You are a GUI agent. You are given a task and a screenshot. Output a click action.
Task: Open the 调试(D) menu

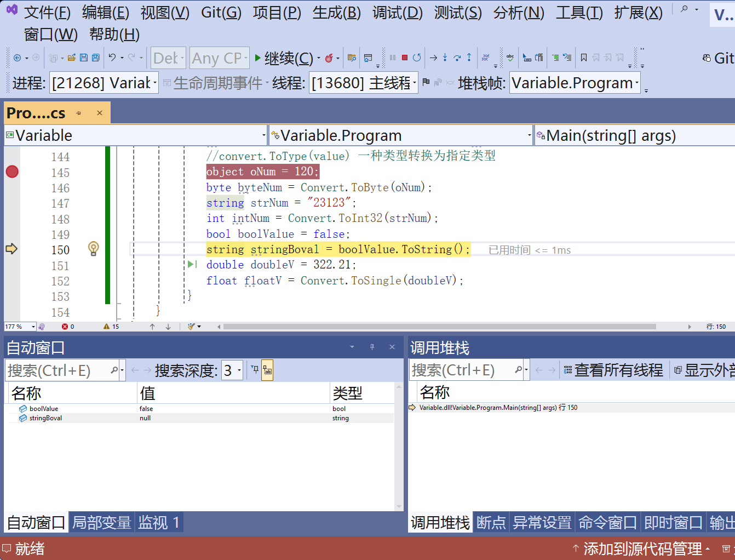pyautogui.click(x=397, y=13)
